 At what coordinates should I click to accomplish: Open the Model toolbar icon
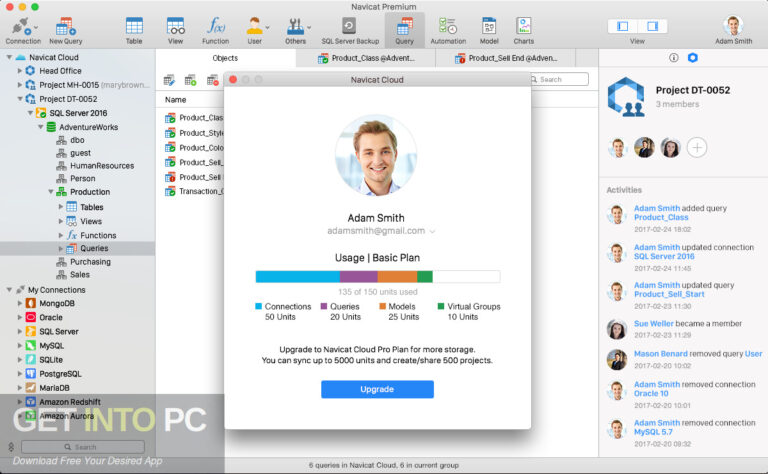(489, 26)
